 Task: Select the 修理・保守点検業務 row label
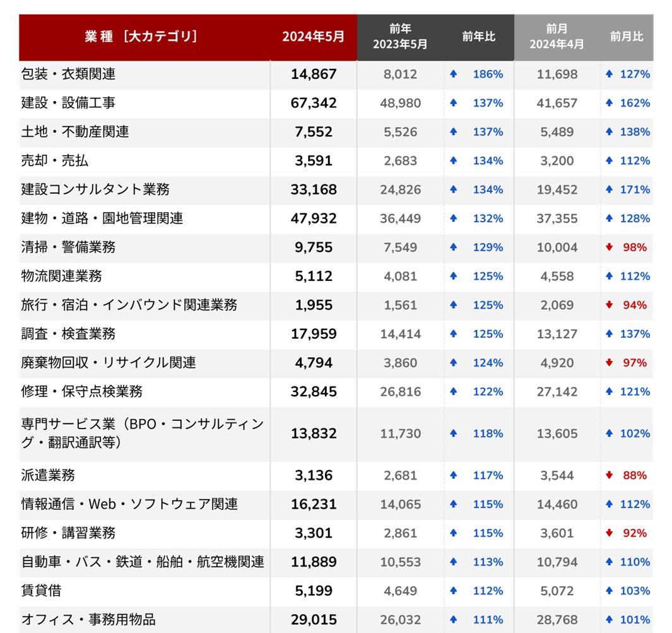coord(82,392)
